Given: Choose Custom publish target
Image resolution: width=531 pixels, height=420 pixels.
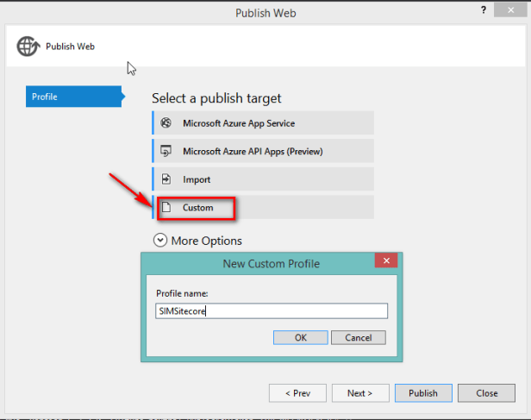Looking at the screenshot, I should pyautogui.click(x=263, y=207).
